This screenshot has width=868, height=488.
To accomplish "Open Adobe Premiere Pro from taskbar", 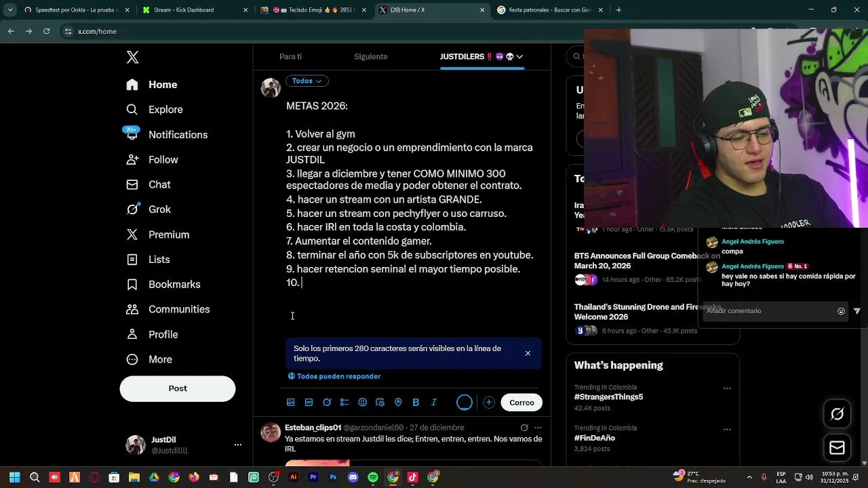I will coord(313,477).
